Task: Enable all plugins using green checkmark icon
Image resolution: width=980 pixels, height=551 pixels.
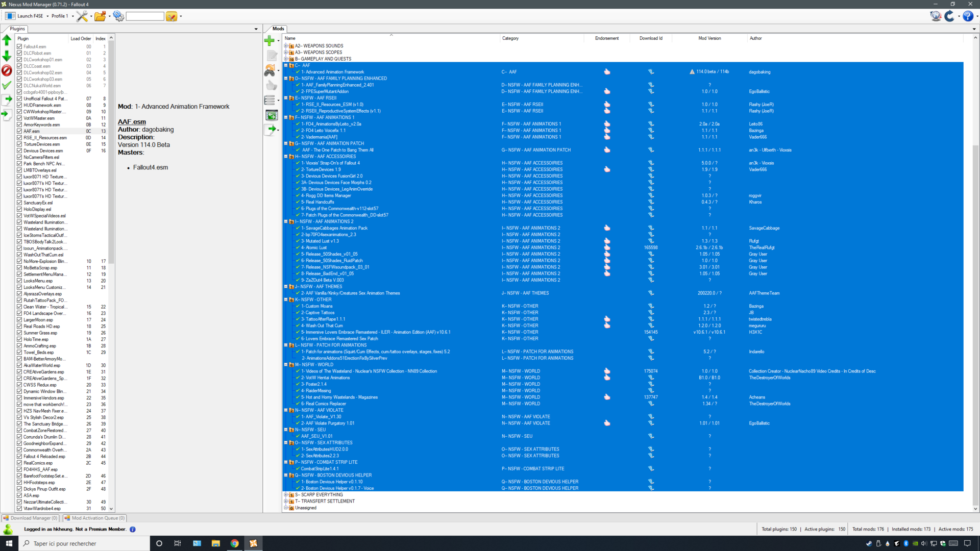Action: [x=7, y=85]
